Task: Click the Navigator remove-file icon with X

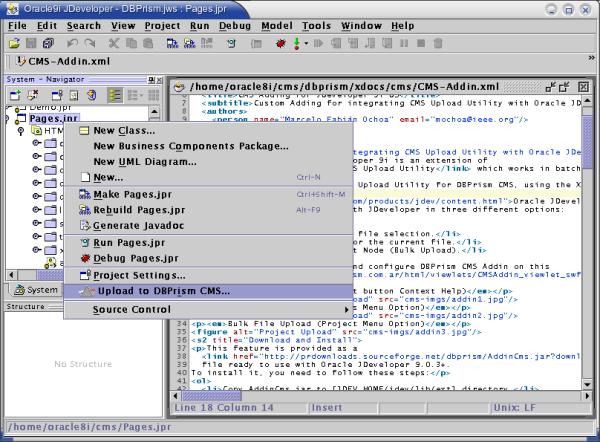Action: 33,95
